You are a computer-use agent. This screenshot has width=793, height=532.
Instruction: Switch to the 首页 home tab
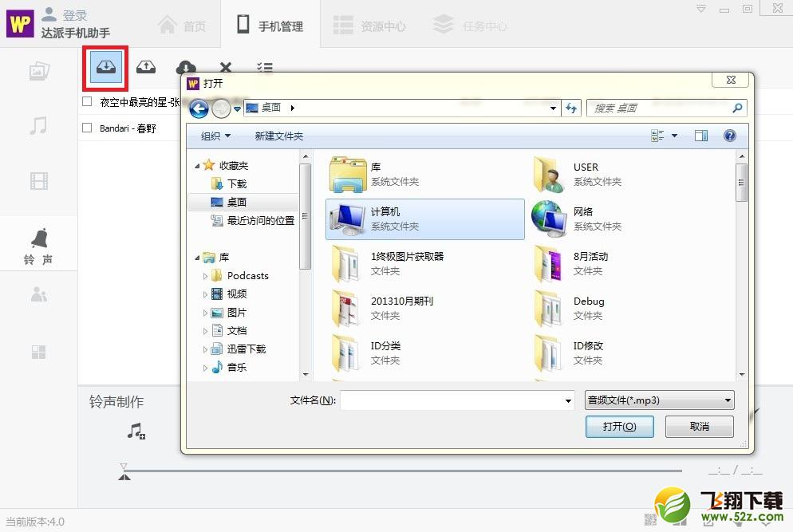182,25
